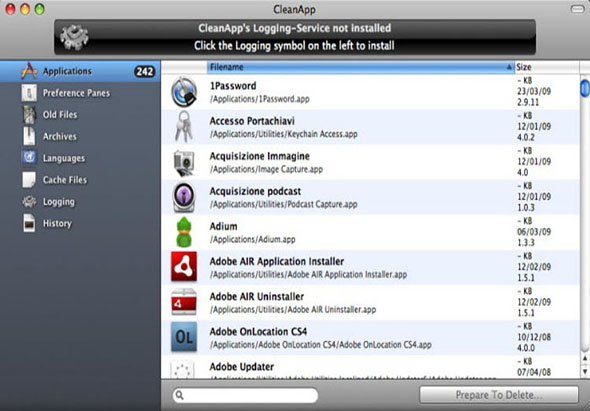Select the Adobe OnLocation CS4 icon

[184, 337]
